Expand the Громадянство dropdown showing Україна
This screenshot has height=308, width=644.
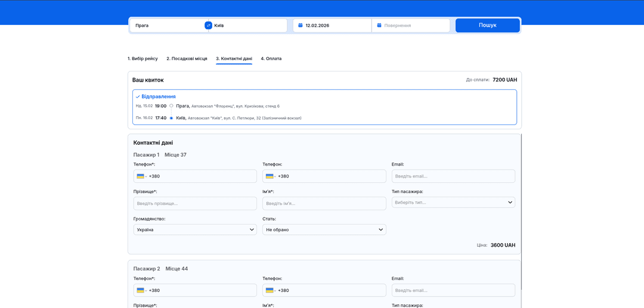(195, 229)
